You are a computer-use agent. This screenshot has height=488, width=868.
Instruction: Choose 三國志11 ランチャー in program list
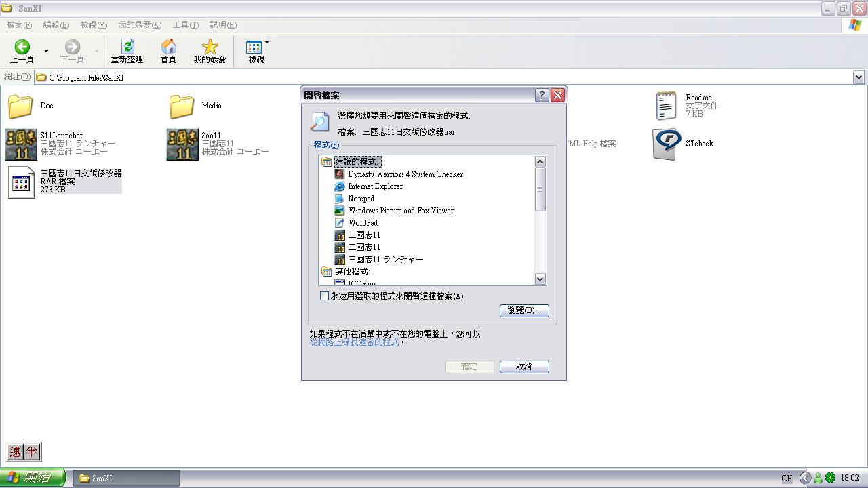click(385, 260)
